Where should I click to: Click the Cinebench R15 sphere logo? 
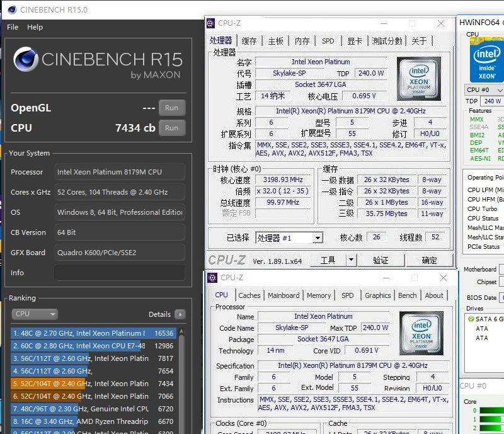click(x=26, y=59)
